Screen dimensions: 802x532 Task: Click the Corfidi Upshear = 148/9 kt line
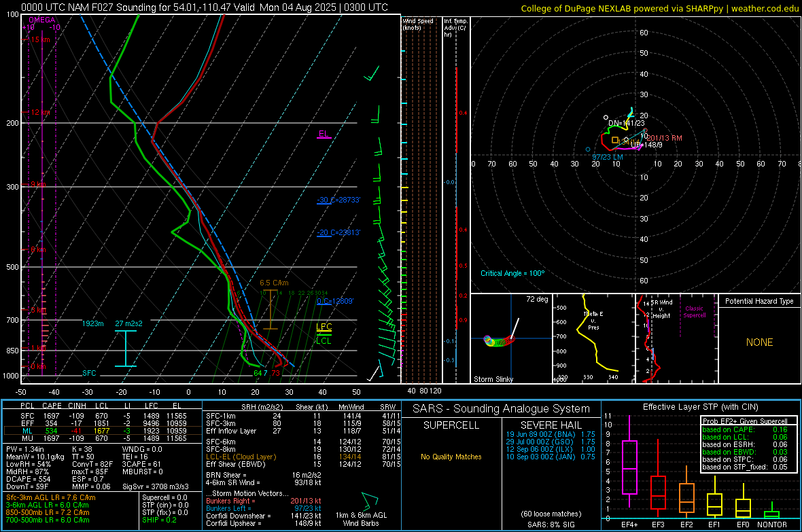pos(264,523)
